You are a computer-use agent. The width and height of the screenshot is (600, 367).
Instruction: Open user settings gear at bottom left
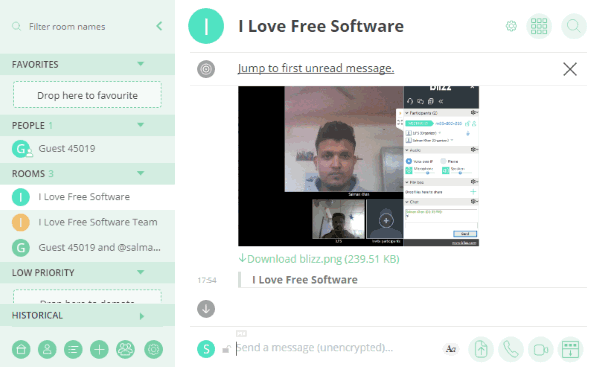click(x=153, y=349)
